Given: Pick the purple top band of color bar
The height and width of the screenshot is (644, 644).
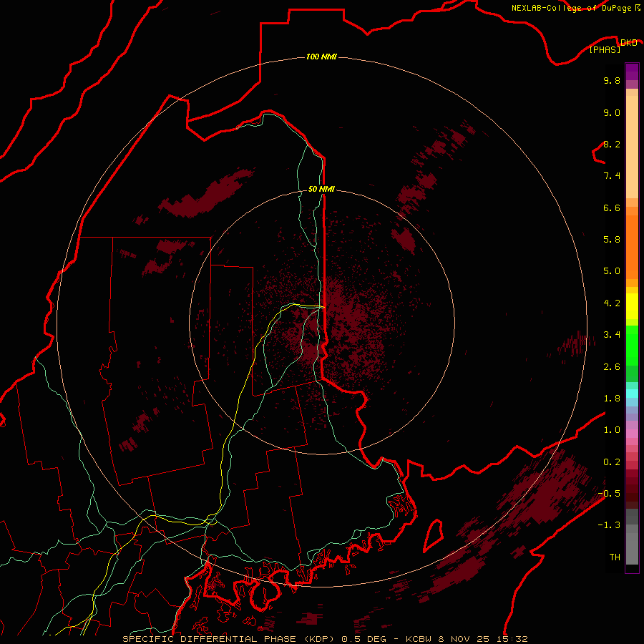Looking at the screenshot, I should click(632, 72).
